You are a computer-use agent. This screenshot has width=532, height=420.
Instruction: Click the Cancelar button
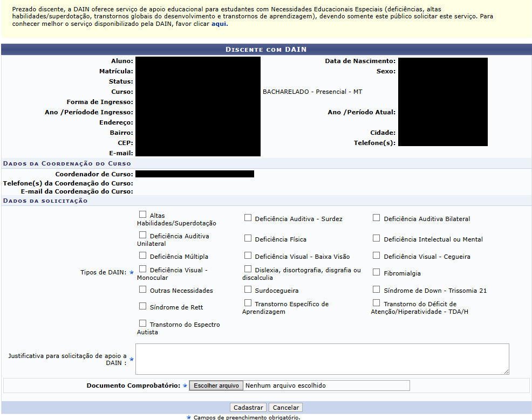(x=285, y=408)
